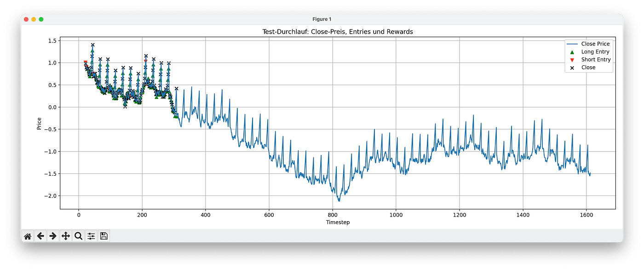
Task: Click the 'Figure 1' window title bar text
Action: [322, 19]
